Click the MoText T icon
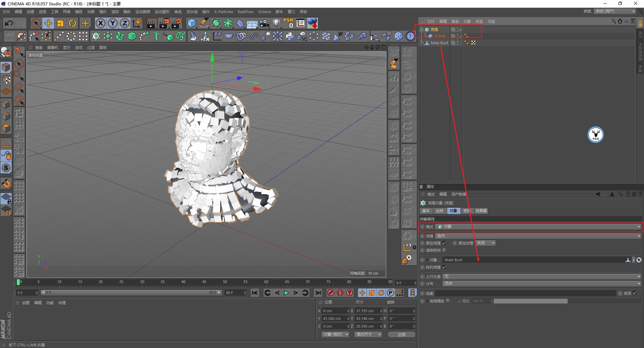Viewport: 644px width, 348px height. click(x=156, y=36)
